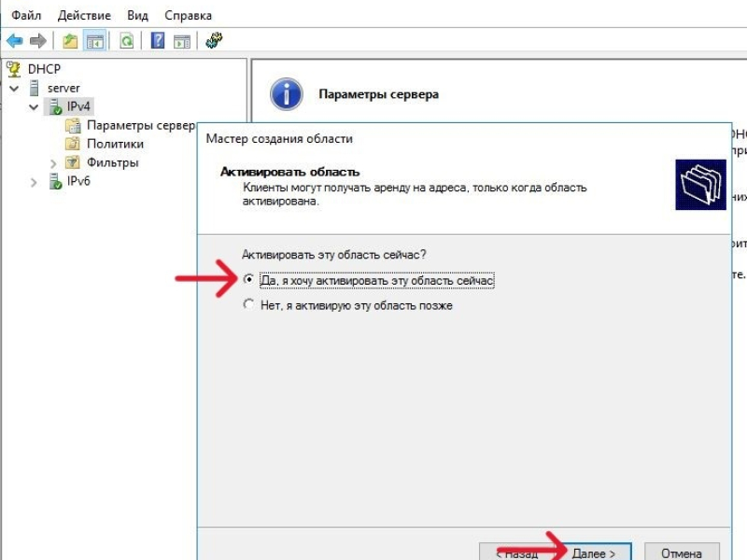Viewport: 747px width, 560px height.
Task: Collapse the IPv4 tree node
Action: pos(34,107)
